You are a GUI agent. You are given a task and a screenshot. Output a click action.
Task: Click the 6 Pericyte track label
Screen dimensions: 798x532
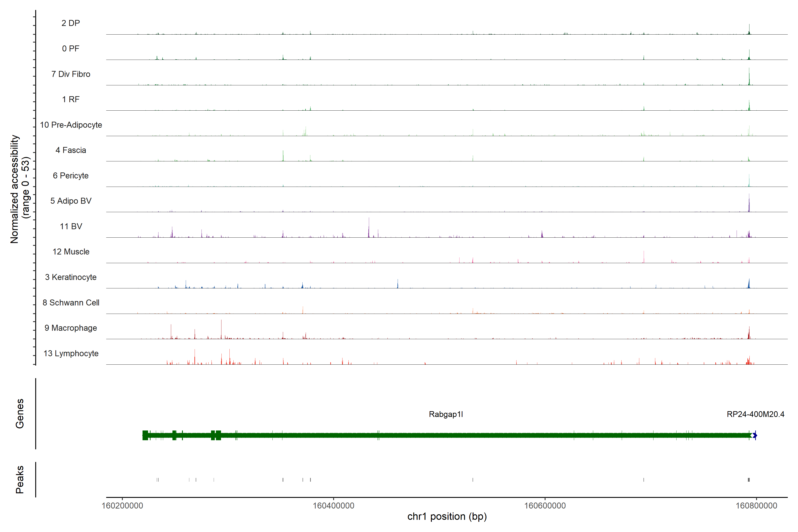(70, 176)
